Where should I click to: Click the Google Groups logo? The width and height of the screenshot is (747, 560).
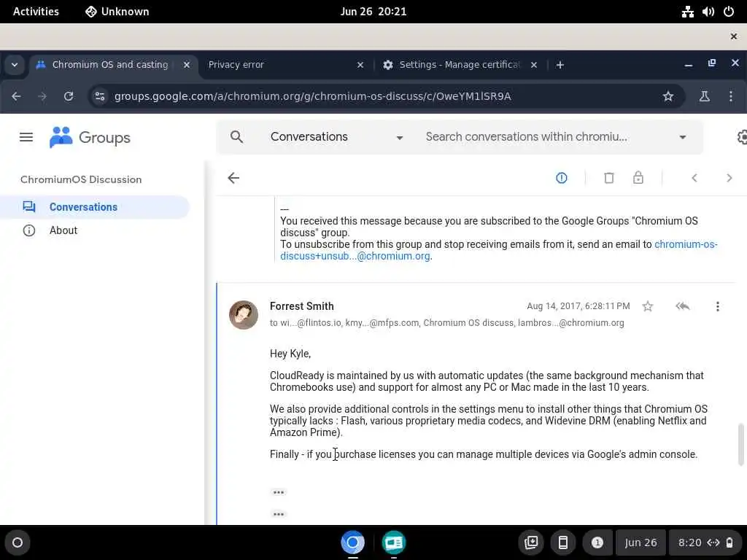point(90,138)
